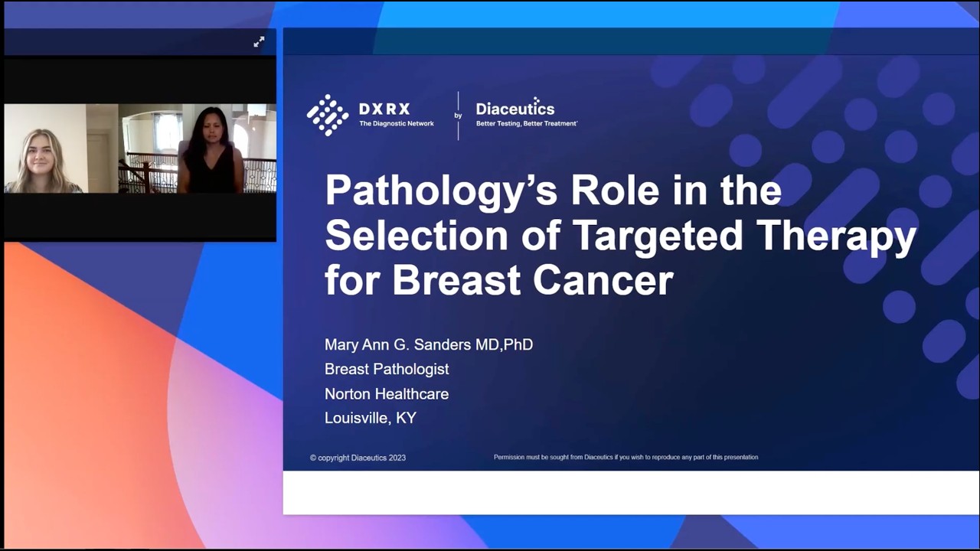The width and height of the screenshot is (980, 551).
Task: Click the 'Permission must be sought' notice
Action: pos(626,457)
